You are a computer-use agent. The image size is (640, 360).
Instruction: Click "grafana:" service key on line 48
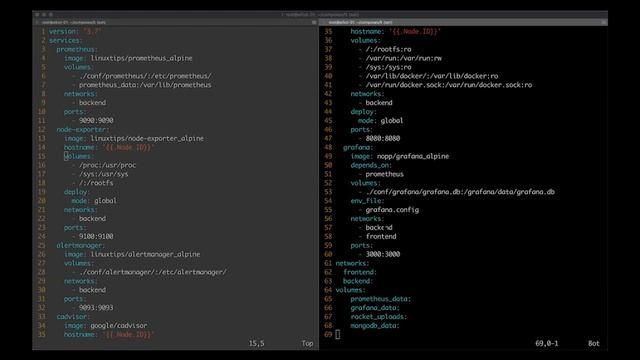[x=358, y=148]
